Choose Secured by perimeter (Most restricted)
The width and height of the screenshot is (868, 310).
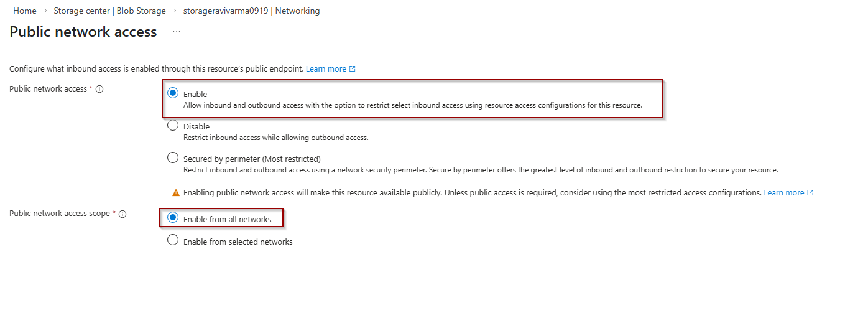(173, 158)
